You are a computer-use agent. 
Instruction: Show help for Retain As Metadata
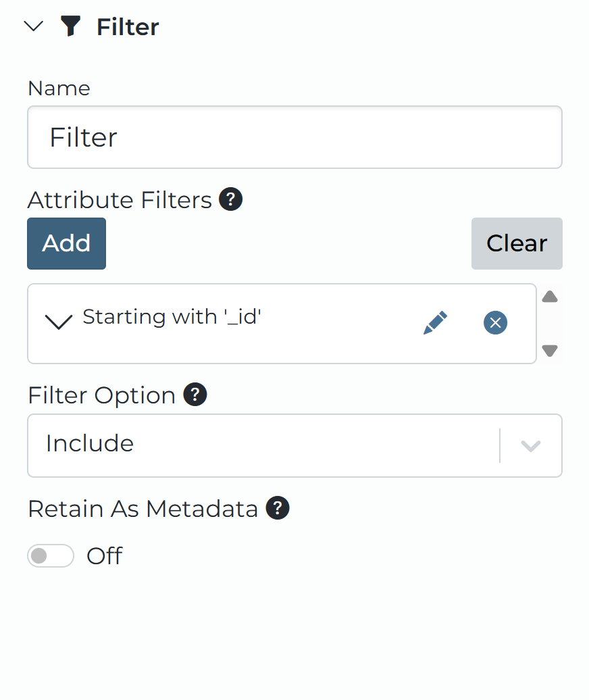(x=278, y=507)
